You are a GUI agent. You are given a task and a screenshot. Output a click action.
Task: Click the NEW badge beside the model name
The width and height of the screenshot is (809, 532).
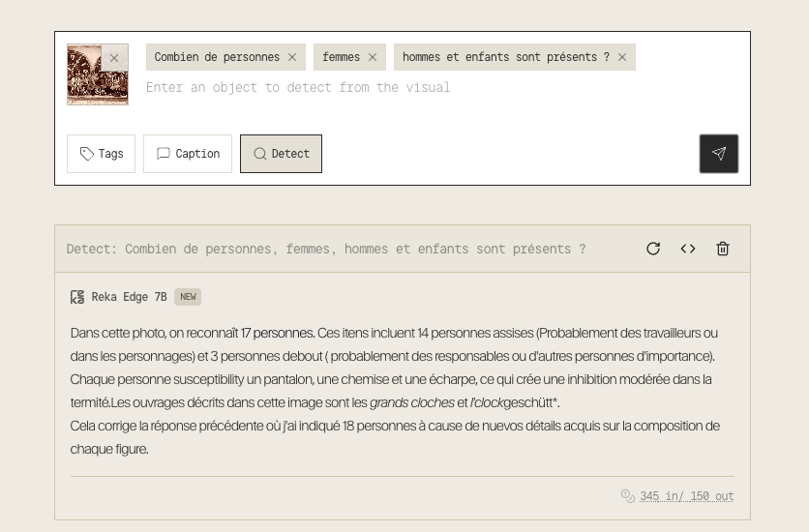click(188, 297)
